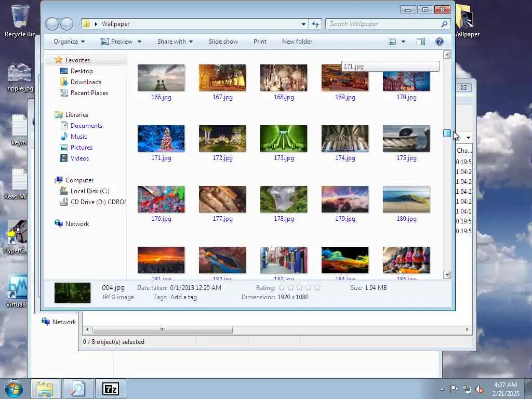Click the Explorer back arrow button

click(x=52, y=24)
